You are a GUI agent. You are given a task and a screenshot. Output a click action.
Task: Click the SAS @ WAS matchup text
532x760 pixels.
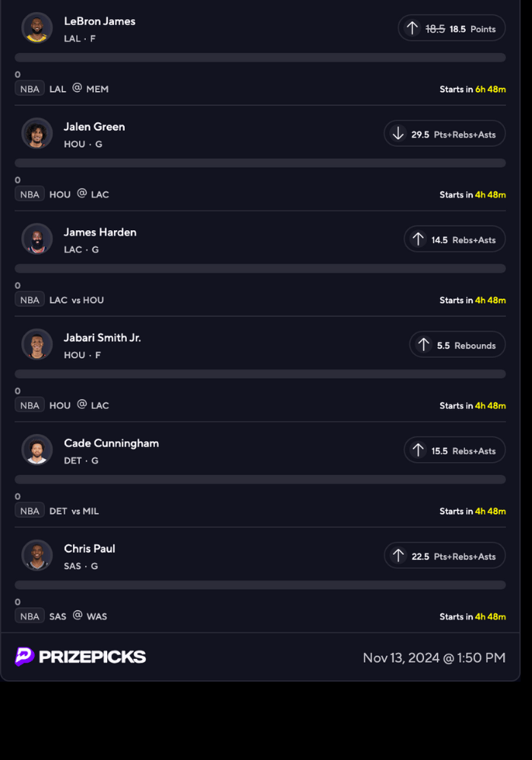point(78,616)
